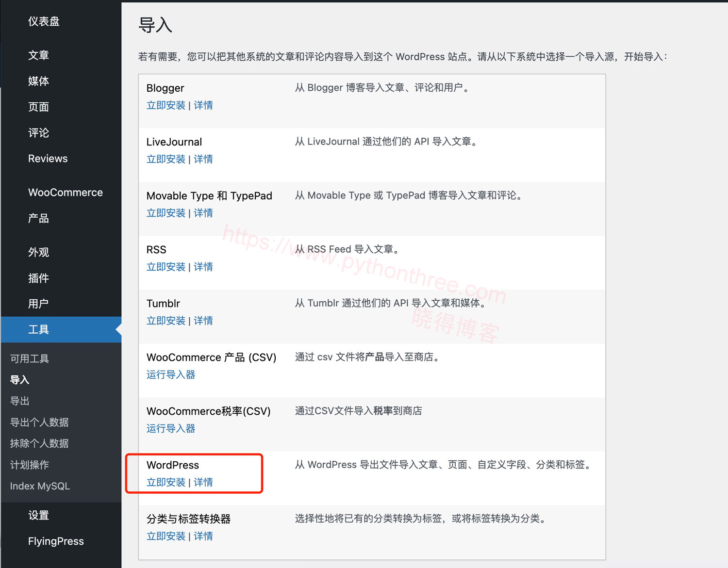Image resolution: width=728 pixels, height=568 pixels.
Task: Run importer for WooCommerce 产品 (CSV)
Action: [171, 374]
